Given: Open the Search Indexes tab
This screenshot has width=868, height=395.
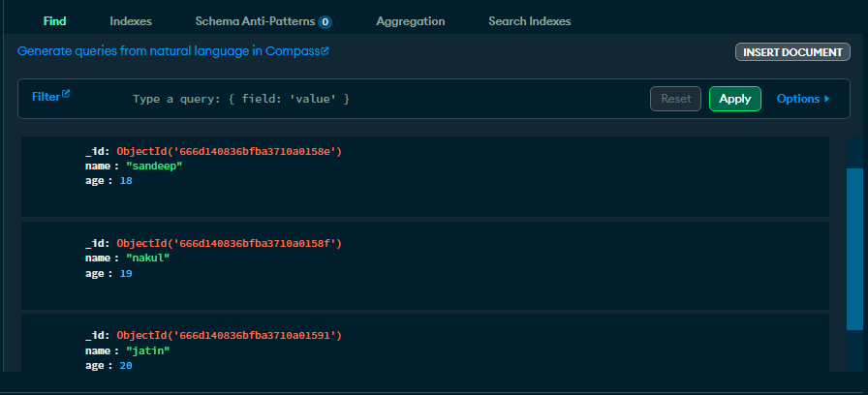Looking at the screenshot, I should tap(530, 20).
